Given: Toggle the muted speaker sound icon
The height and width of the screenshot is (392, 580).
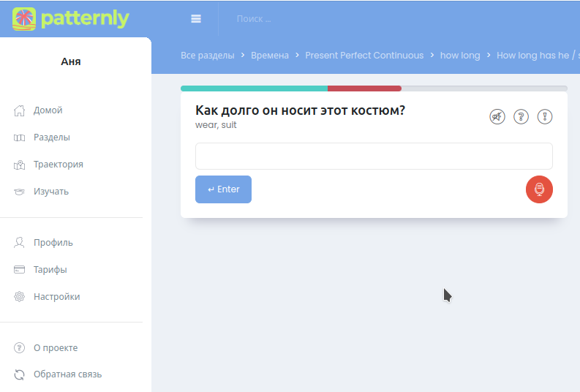Looking at the screenshot, I should 497,116.
